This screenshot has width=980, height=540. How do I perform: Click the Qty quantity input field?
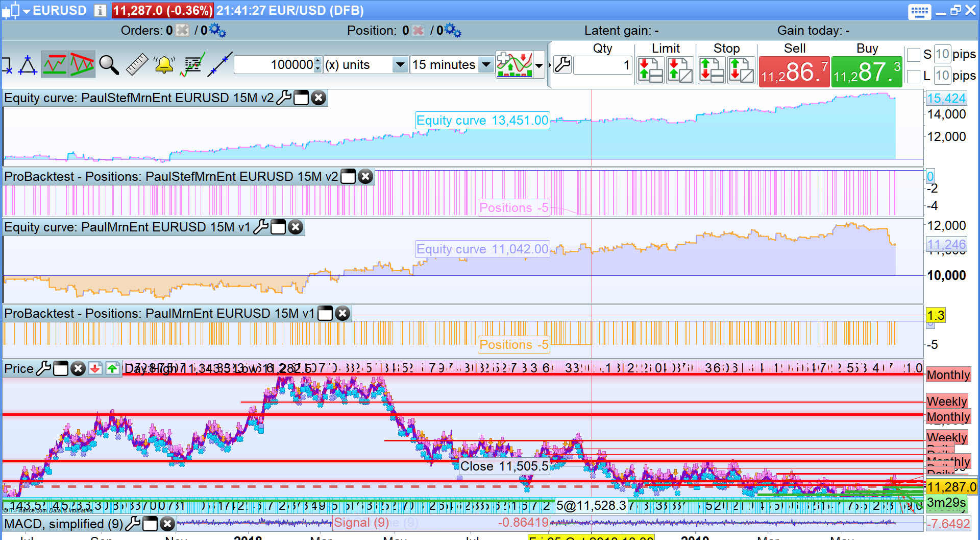click(603, 65)
